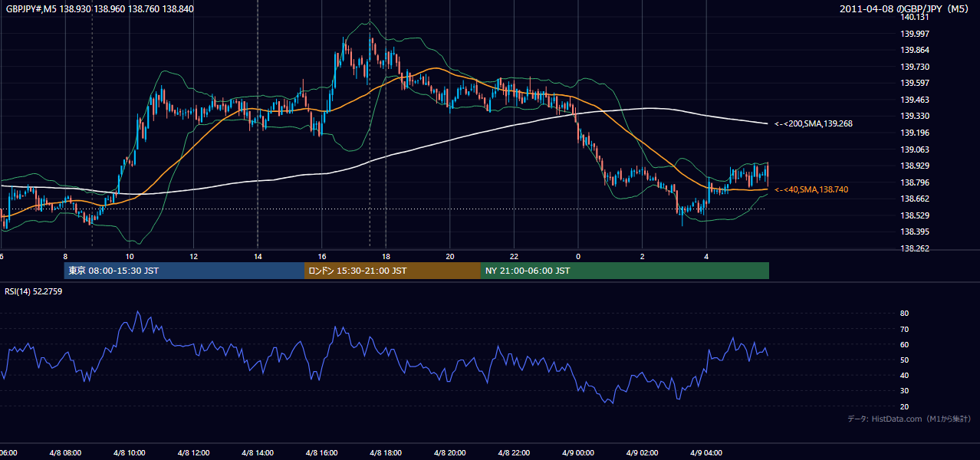This screenshot has width=980, height=460.
Task: Select the NY 21:00-06:00 JST session bar
Action: point(625,271)
